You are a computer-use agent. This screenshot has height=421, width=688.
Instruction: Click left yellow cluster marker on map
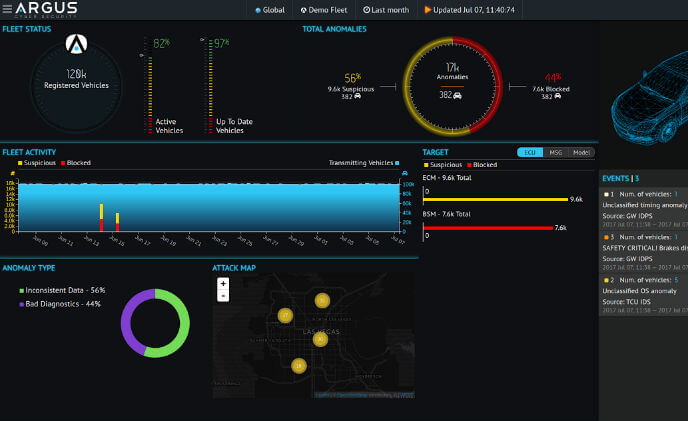point(286,315)
